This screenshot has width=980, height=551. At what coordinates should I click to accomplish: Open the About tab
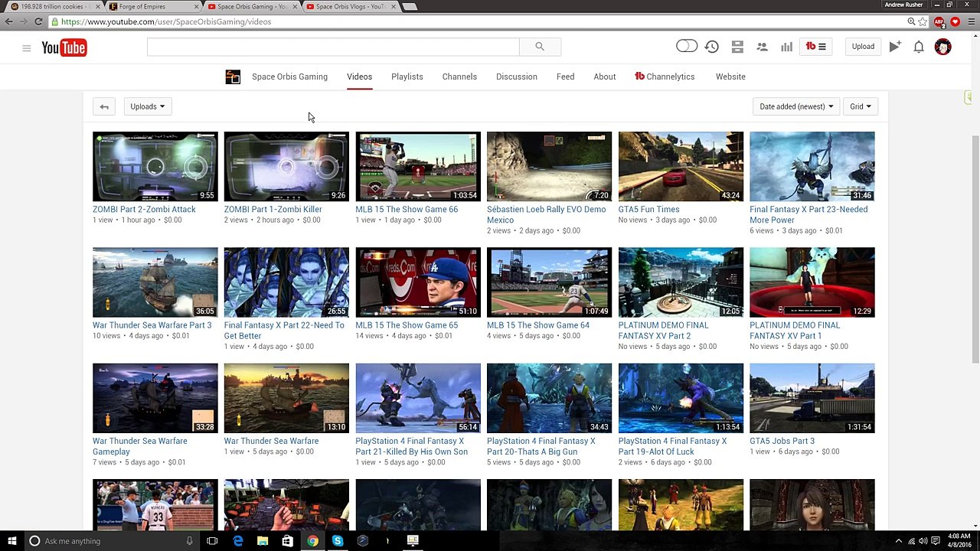[x=605, y=77]
